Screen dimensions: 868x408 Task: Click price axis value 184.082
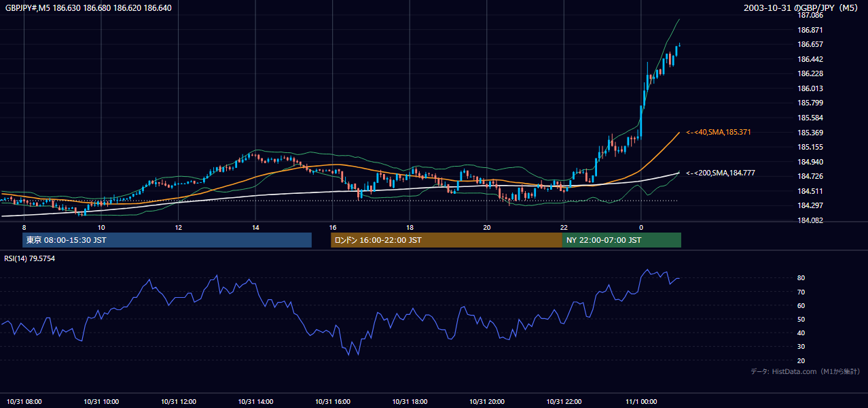pyautogui.click(x=810, y=220)
